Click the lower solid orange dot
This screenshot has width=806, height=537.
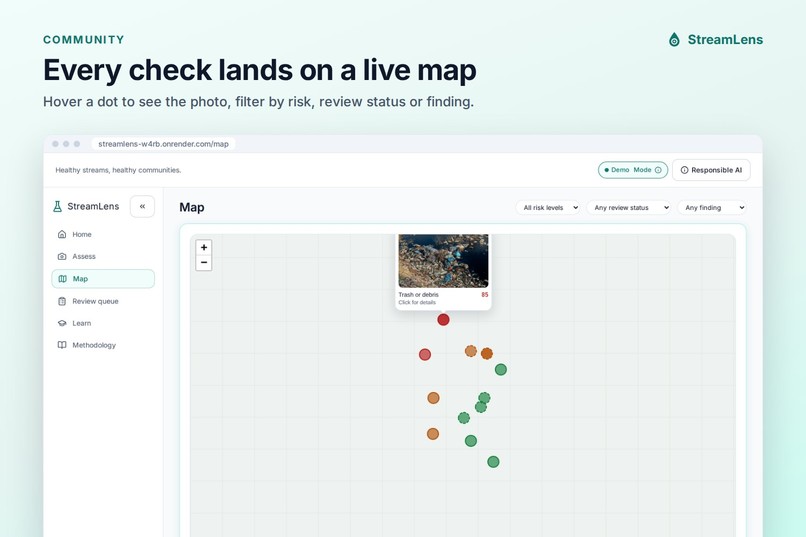tap(433, 434)
